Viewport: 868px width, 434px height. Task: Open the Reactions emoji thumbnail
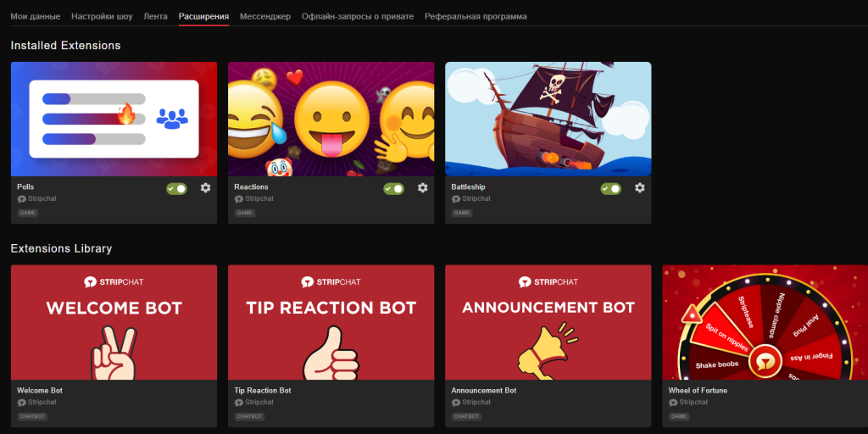[x=331, y=119]
